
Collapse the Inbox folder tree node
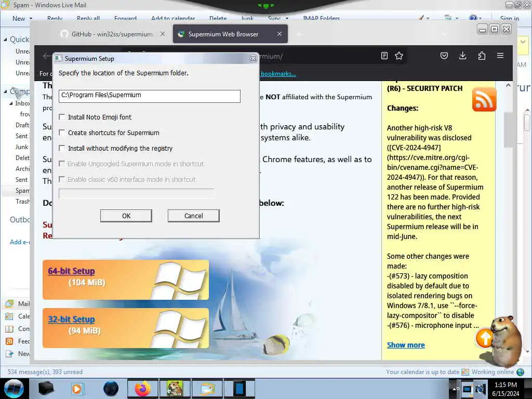(x=11, y=103)
